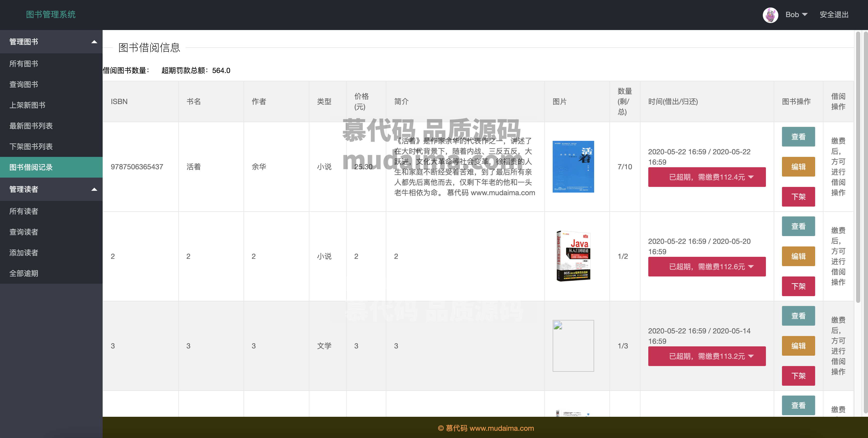Click the 借阅操作 column header
The image size is (868, 438).
838,102
